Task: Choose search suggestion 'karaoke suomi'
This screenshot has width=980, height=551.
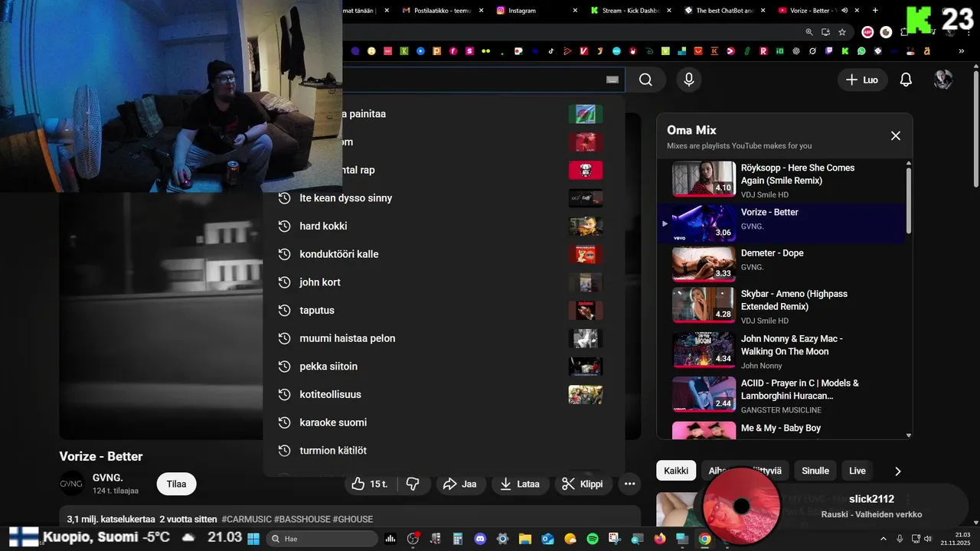Action: pyautogui.click(x=444, y=422)
